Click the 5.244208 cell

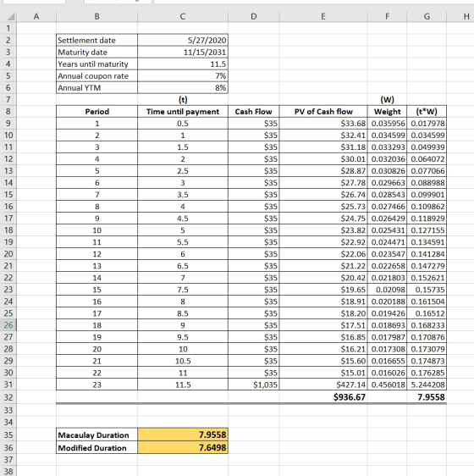click(427, 385)
